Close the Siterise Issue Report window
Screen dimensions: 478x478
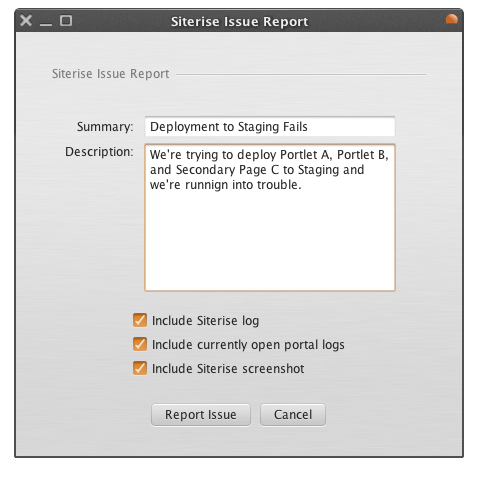[26, 20]
